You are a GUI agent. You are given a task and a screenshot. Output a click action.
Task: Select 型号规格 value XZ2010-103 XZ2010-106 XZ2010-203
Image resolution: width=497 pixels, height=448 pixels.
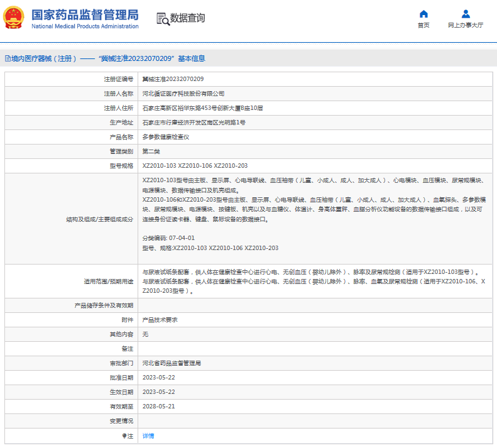click(x=195, y=166)
